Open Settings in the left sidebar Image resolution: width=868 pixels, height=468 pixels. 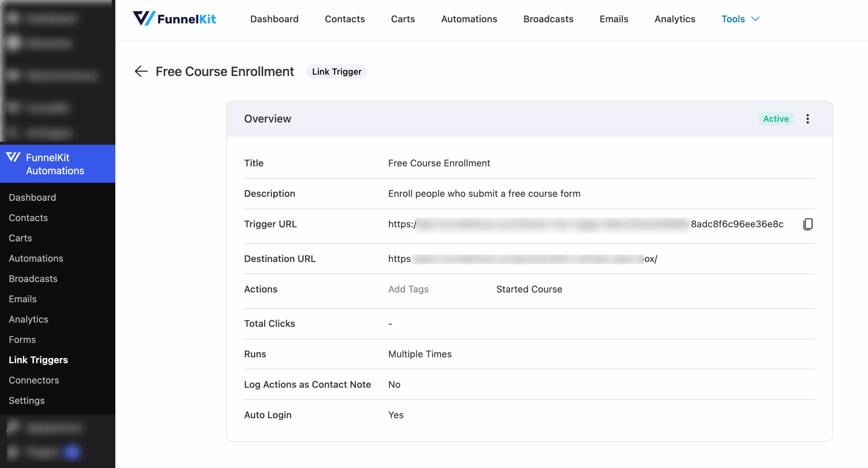[26, 400]
